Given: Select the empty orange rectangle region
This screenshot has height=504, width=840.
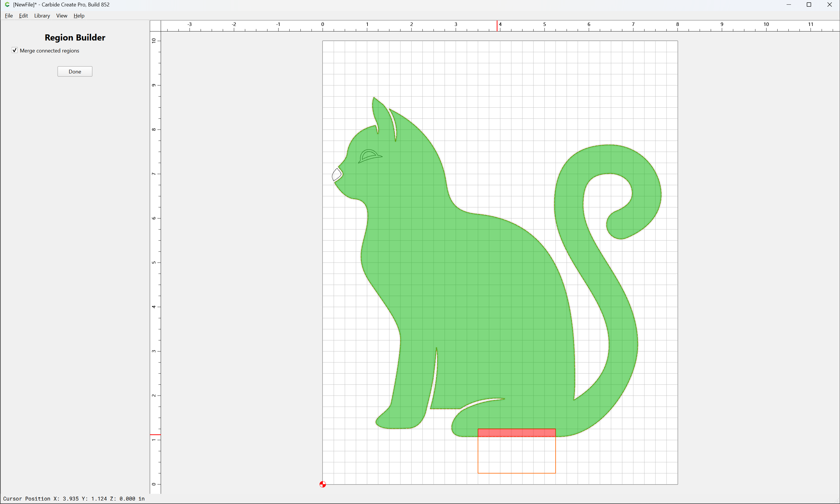Looking at the screenshot, I should (517, 455).
